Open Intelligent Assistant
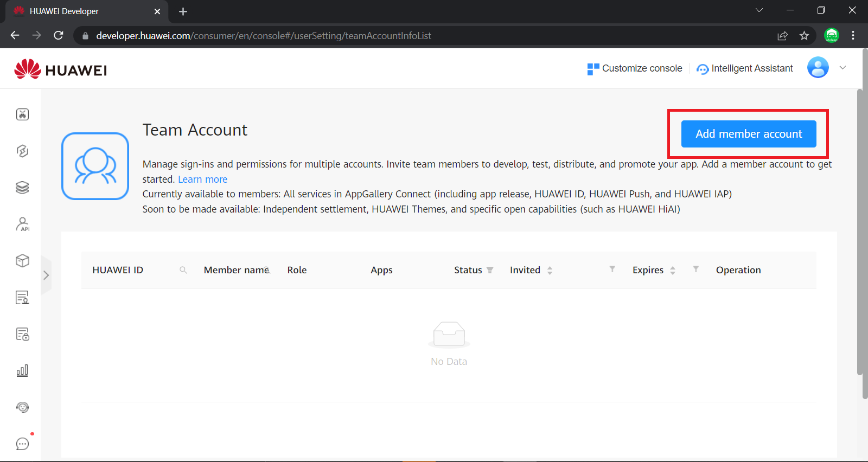The width and height of the screenshot is (868, 462). tap(745, 68)
